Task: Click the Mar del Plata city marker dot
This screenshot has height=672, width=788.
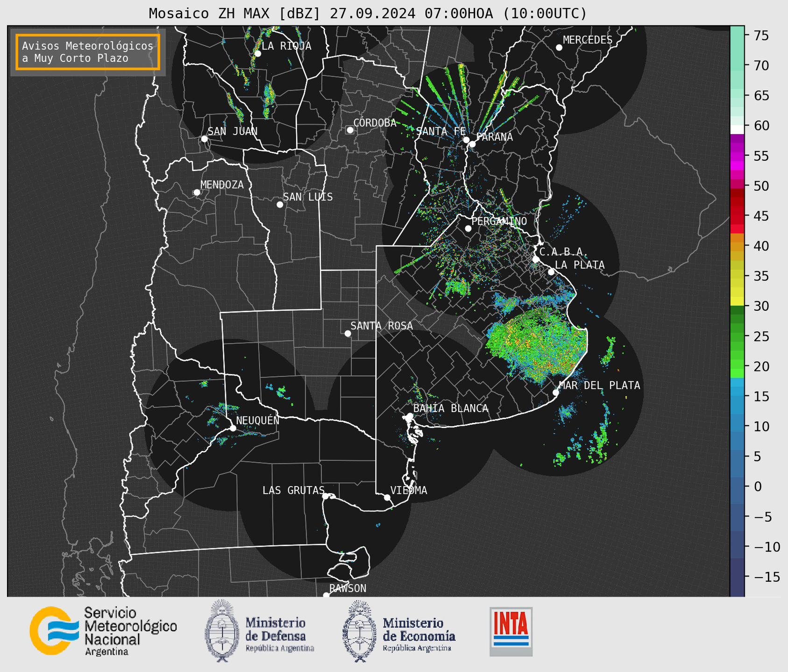Action: [x=555, y=393]
